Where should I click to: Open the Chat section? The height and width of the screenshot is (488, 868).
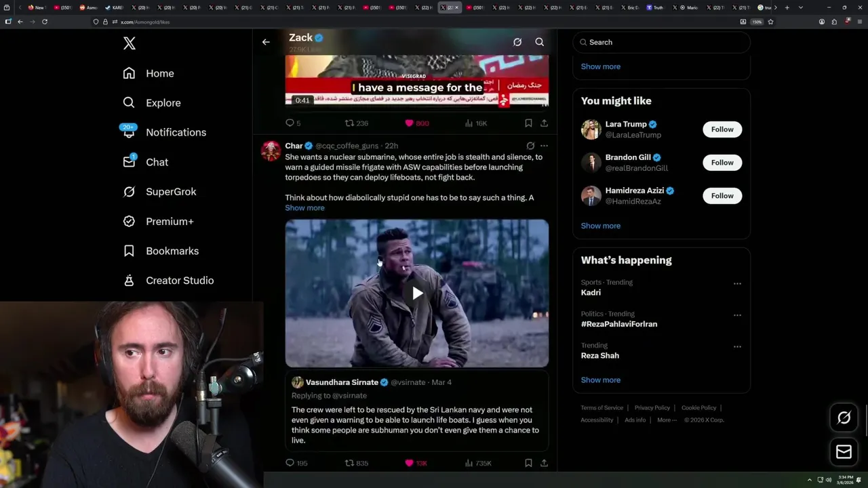(145, 162)
